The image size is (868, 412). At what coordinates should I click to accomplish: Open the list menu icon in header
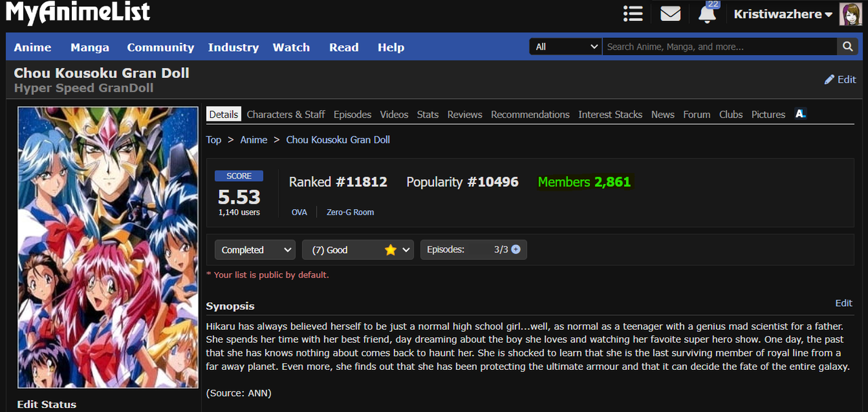click(633, 14)
